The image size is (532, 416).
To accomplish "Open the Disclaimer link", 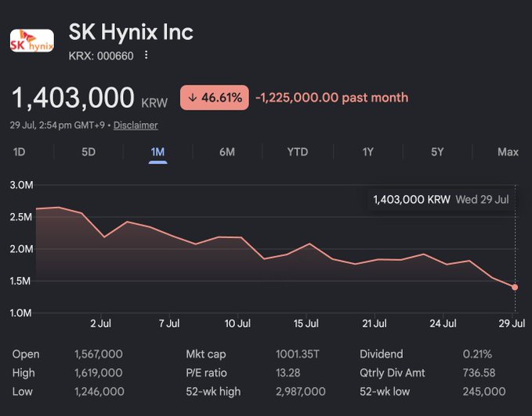I will point(136,125).
